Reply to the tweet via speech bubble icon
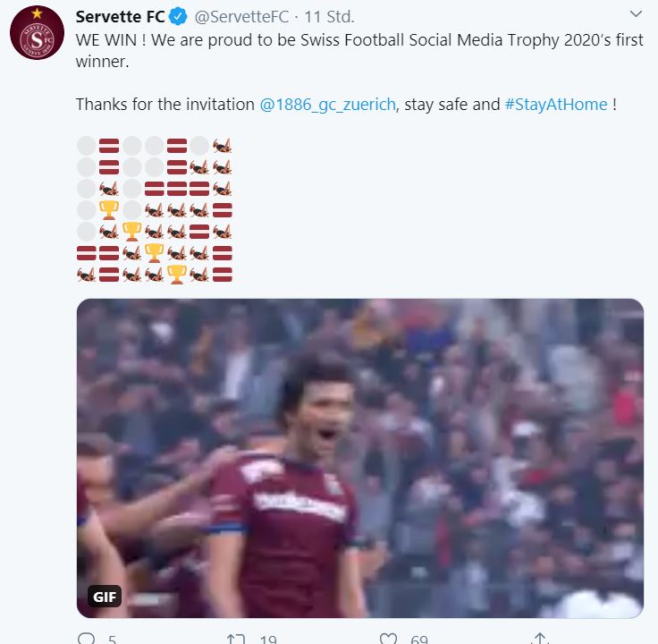Screen dimensions: 658x644 (x=87, y=638)
